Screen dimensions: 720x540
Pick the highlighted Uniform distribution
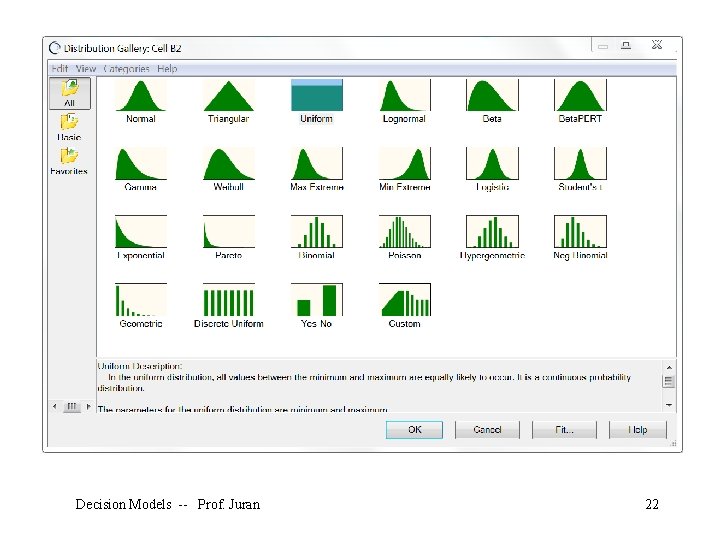(x=317, y=95)
